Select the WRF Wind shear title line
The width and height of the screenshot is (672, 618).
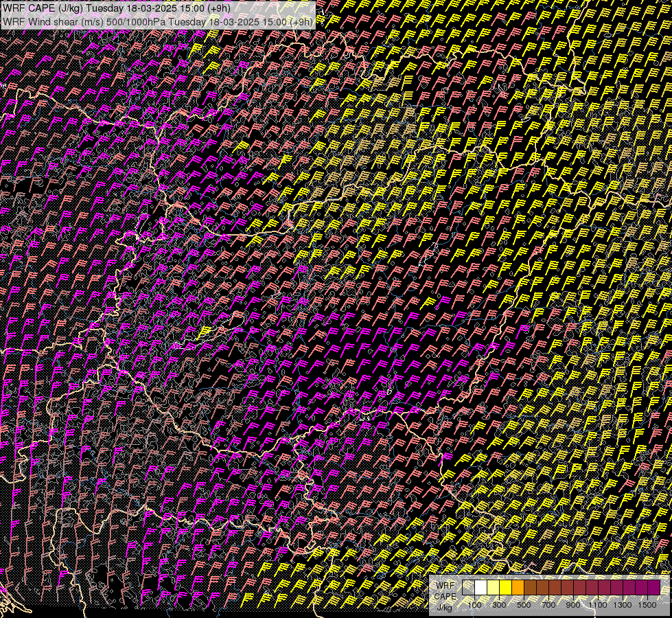point(157,22)
